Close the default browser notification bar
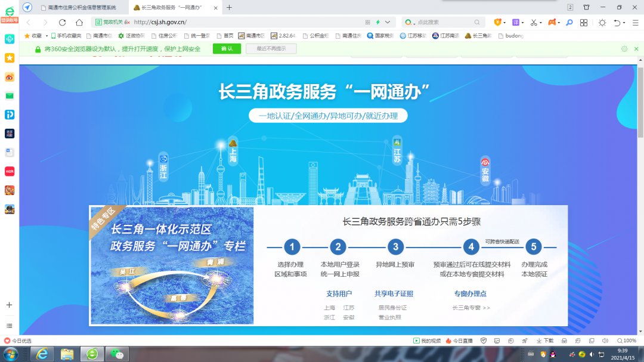The width and height of the screenshot is (644, 362). coord(636,49)
